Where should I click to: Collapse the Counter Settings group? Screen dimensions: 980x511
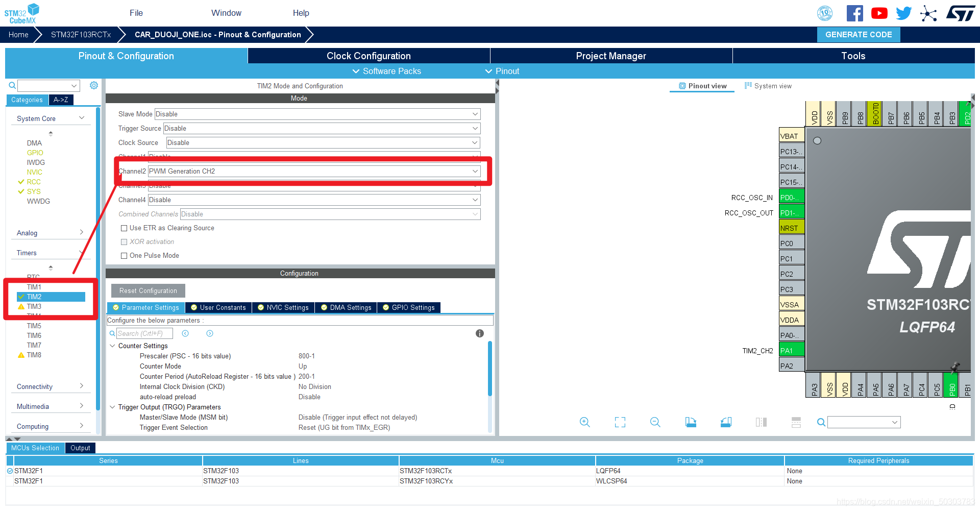point(112,346)
